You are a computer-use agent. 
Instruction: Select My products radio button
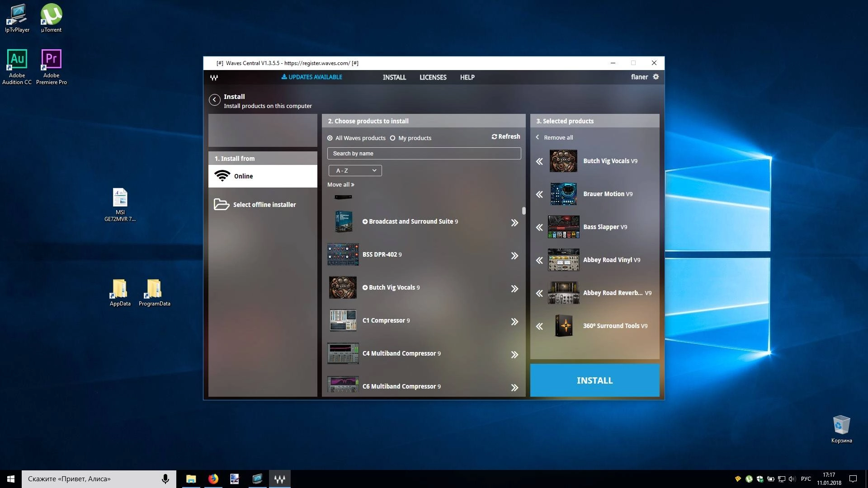pos(392,138)
